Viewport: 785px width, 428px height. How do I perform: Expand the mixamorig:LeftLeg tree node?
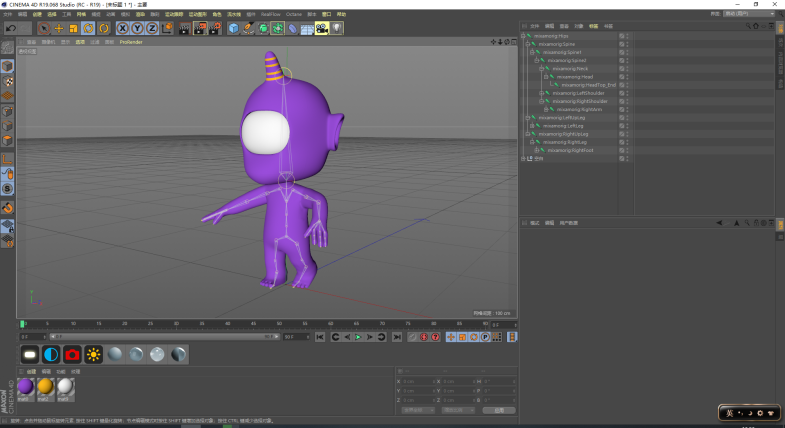tap(534, 126)
